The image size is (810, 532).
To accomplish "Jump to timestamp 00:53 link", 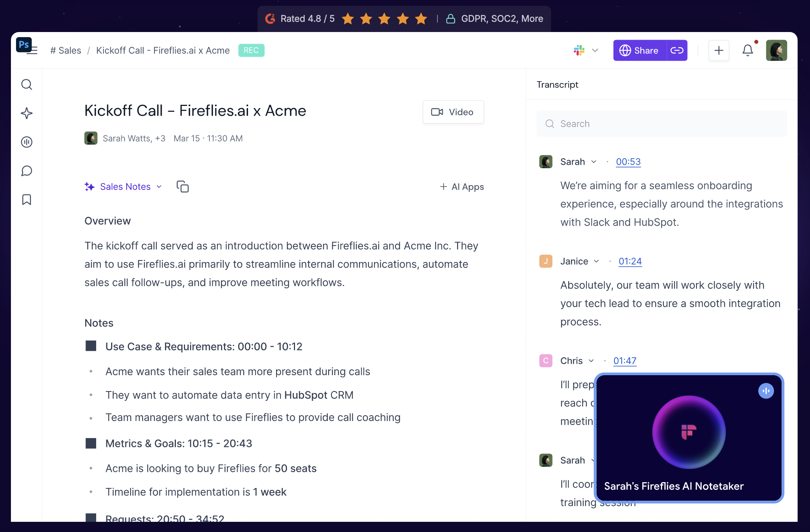I will coord(628,162).
